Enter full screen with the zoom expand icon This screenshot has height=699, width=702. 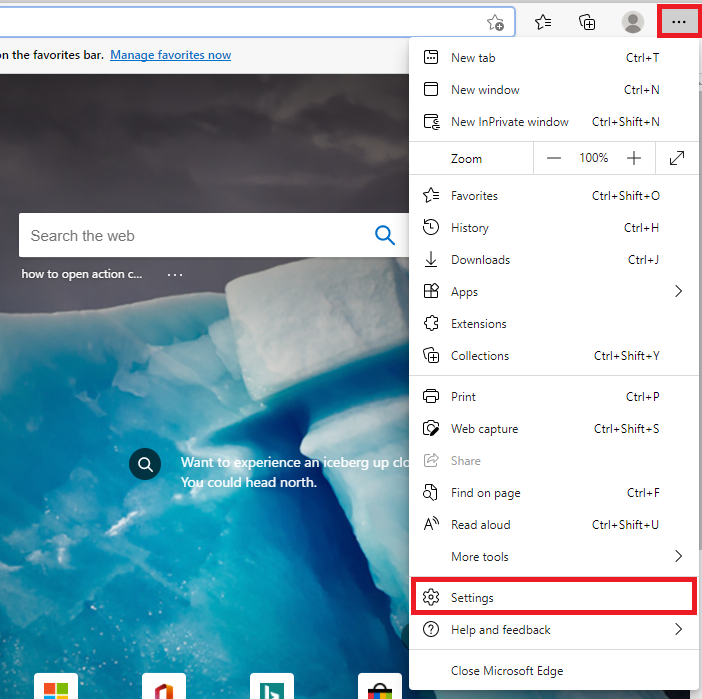click(677, 158)
